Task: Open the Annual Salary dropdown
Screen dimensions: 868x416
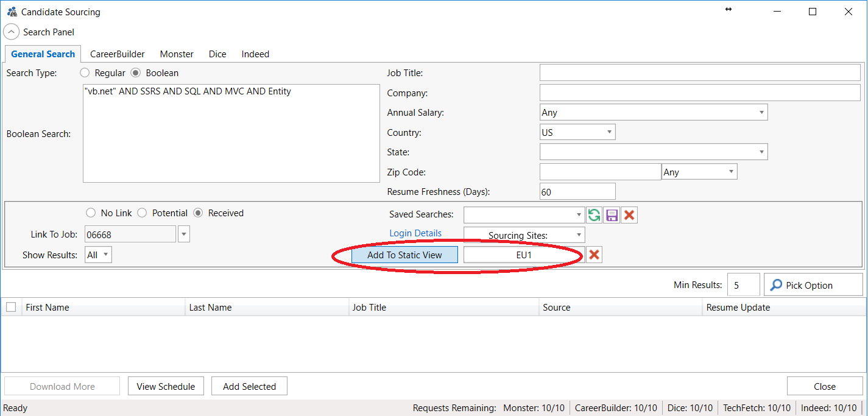Action: pos(654,113)
